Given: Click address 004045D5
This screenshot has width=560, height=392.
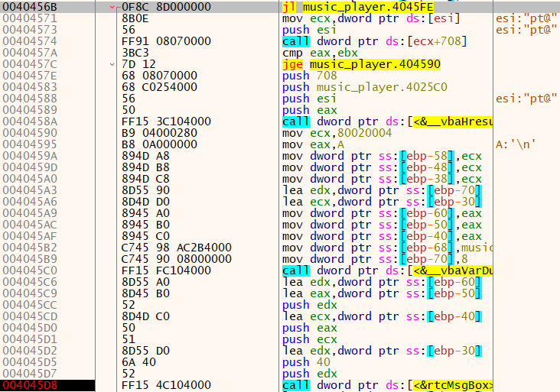Looking at the screenshot, I should [30, 362].
